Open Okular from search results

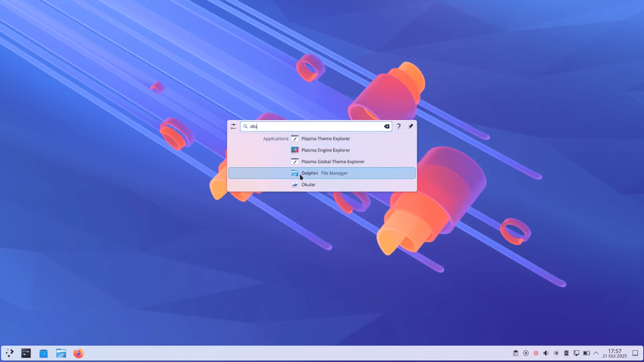pyautogui.click(x=308, y=185)
